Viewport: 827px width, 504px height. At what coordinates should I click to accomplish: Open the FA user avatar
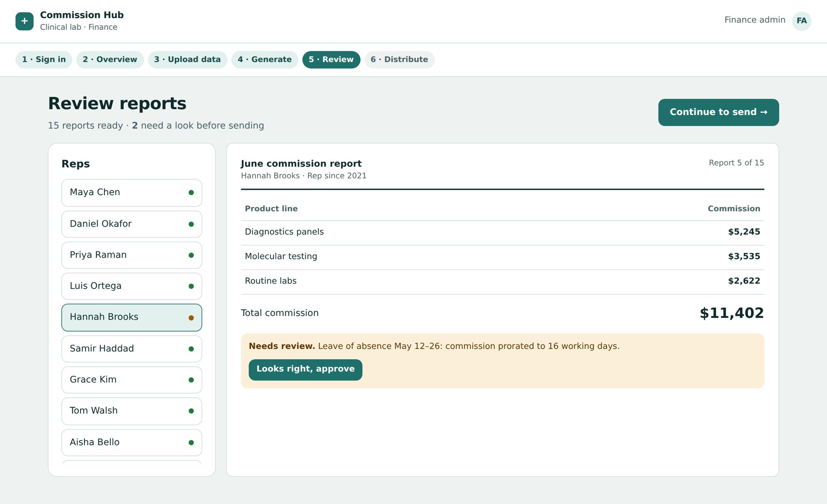[801, 21]
